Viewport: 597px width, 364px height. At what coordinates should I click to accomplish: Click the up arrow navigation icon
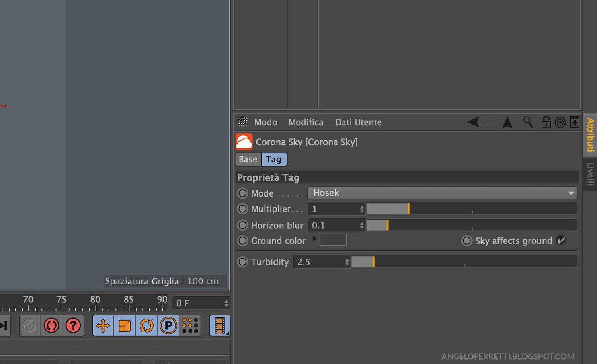[507, 122]
